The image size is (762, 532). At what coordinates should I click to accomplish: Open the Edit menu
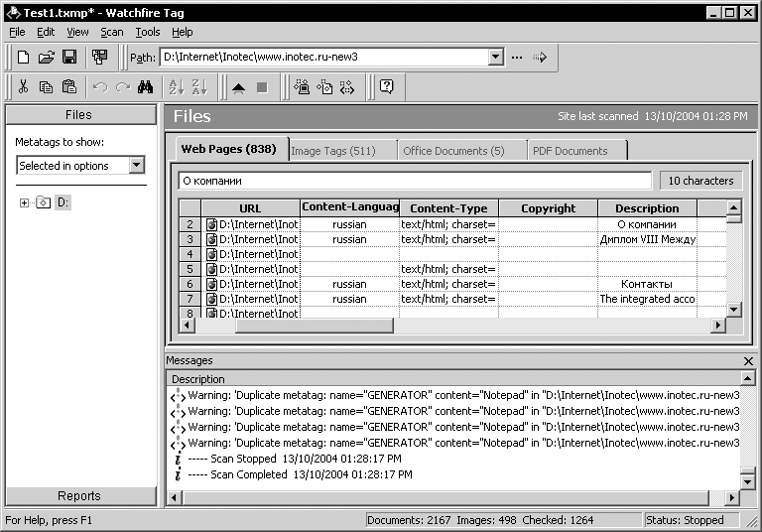46,32
